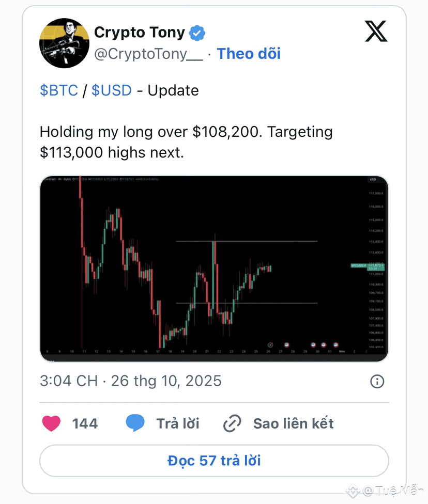
Task: Click the chain link copy icon
Action: (x=232, y=423)
